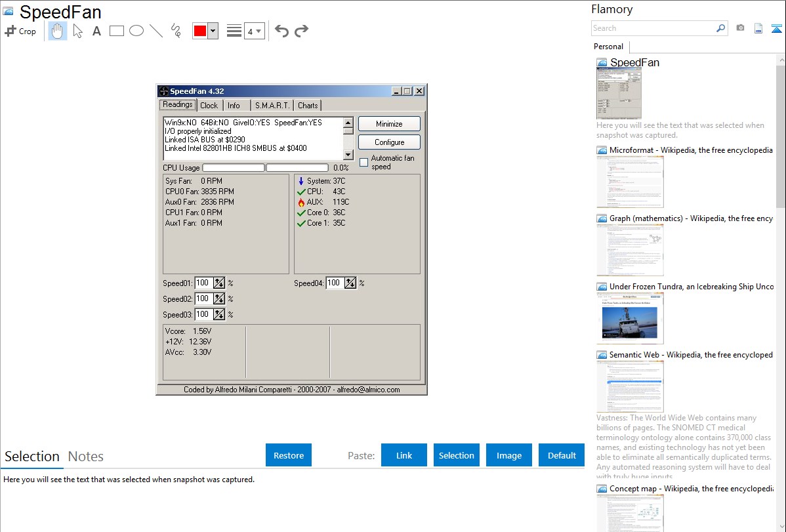Viewport: 786px width, 532px height.
Task: Click the Speed03 value field
Action: (203, 314)
